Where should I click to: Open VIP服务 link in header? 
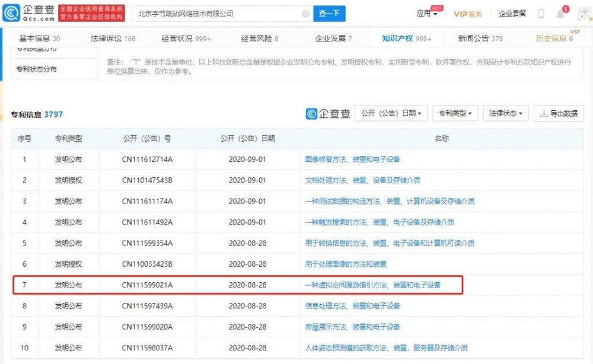point(467,14)
